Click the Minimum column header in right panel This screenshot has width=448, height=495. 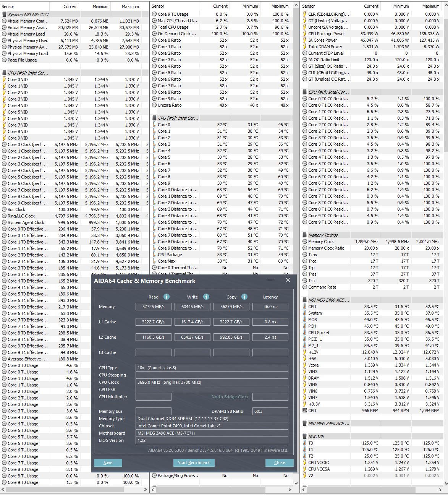click(401, 6)
